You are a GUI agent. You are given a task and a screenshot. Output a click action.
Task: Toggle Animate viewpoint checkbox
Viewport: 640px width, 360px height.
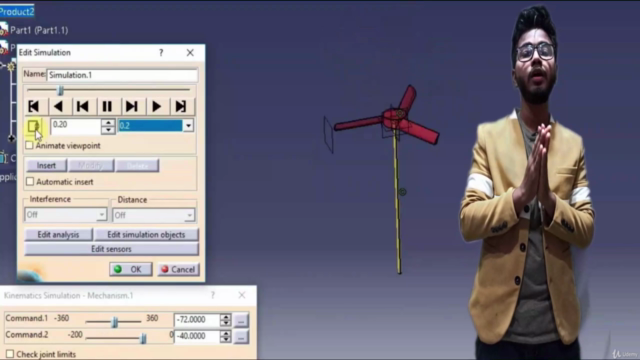pos(29,145)
